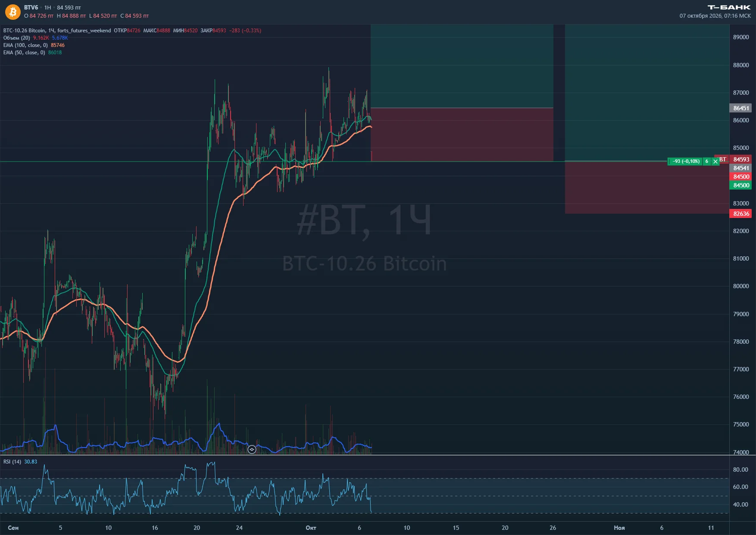756x535 pixels.
Task: Click the circular go-to-latest icon above RSI
Action: point(252,450)
